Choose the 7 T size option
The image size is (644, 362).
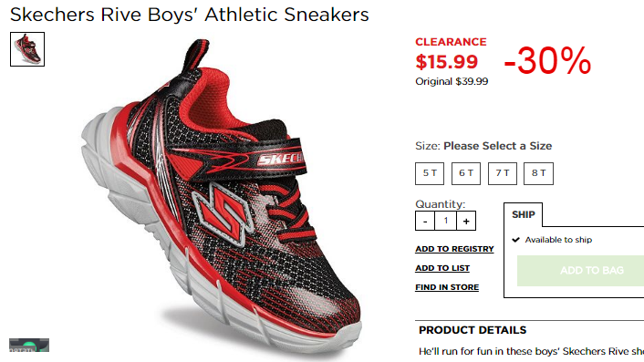pos(503,173)
